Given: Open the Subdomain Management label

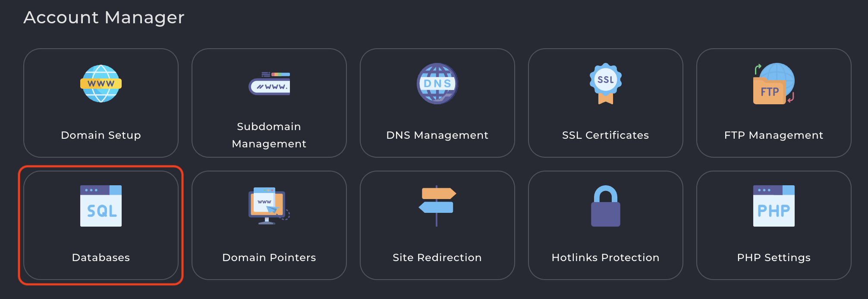Looking at the screenshot, I should 269,135.
